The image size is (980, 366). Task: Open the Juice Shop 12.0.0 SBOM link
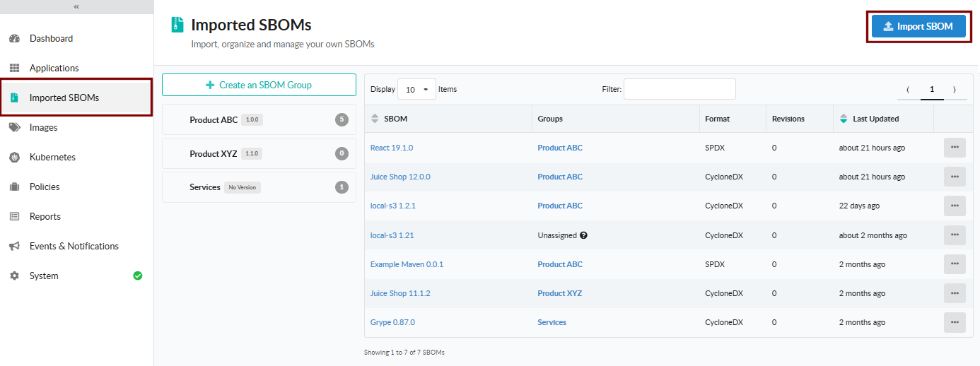point(400,177)
